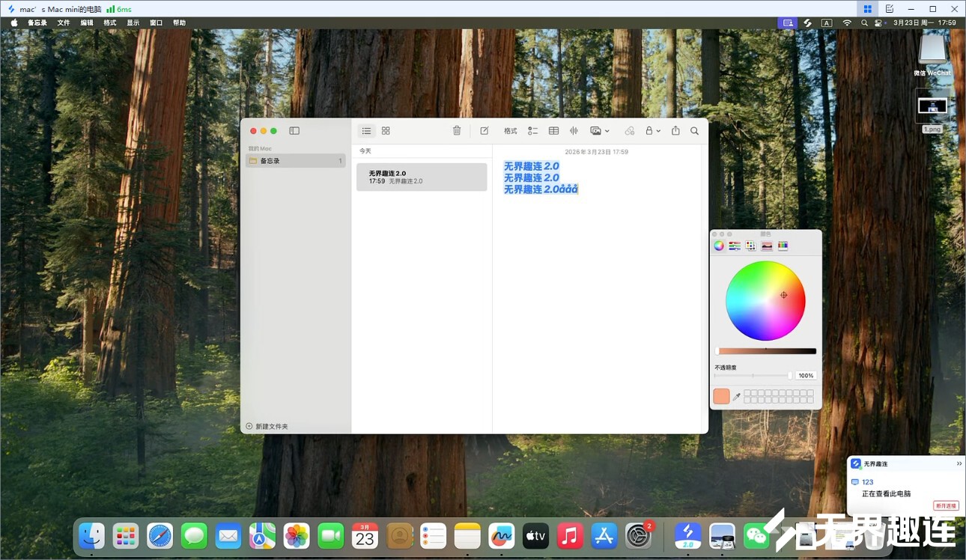Open the 编辑 menu in menu bar

pos(87,23)
